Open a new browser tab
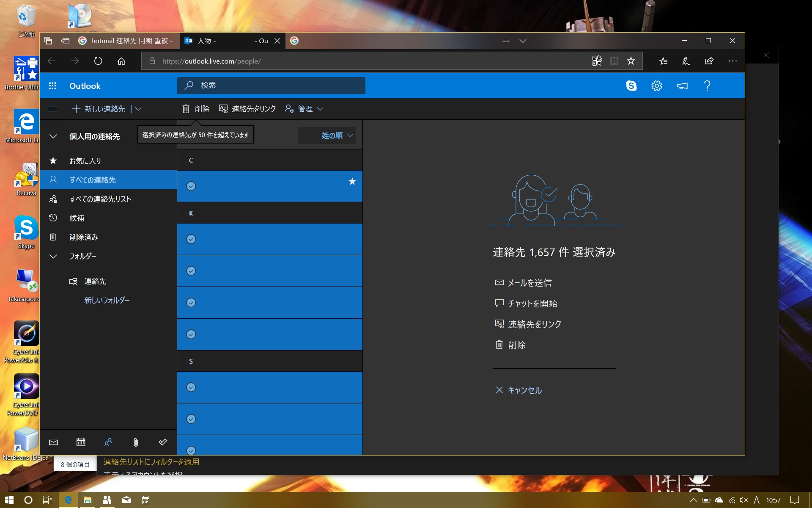This screenshot has width=812, height=508. [x=506, y=41]
